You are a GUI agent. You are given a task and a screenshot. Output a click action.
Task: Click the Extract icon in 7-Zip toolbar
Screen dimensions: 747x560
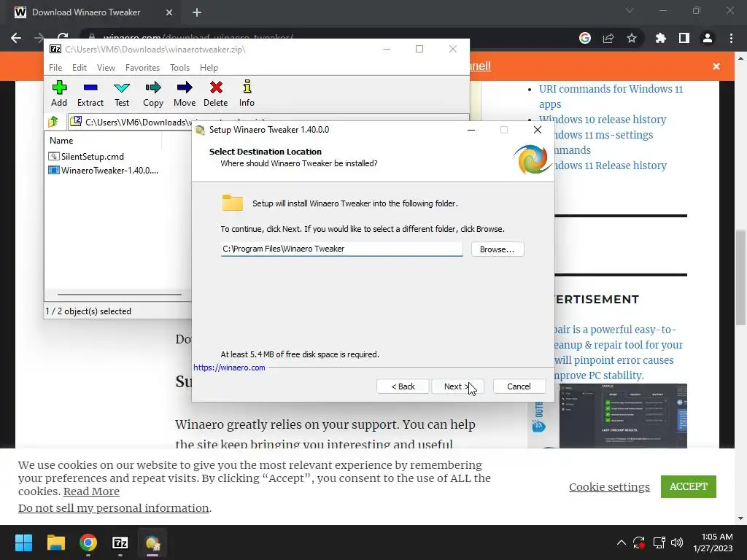click(x=90, y=93)
